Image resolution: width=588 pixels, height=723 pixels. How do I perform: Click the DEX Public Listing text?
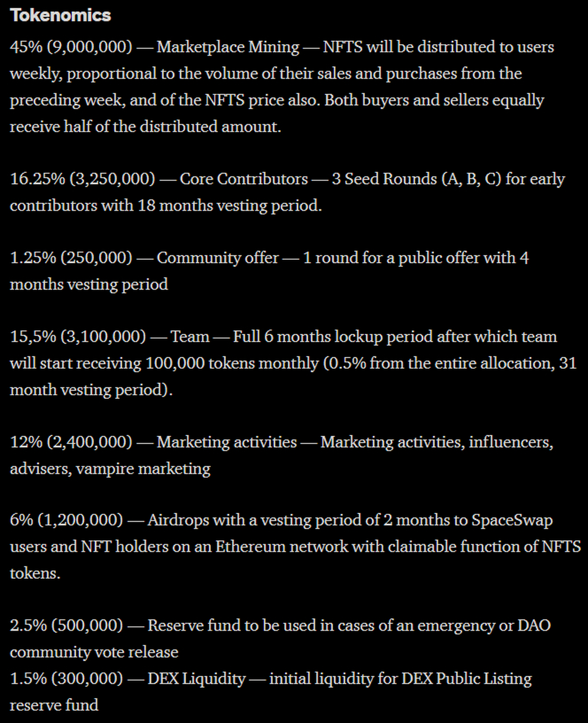pyautogui.click(x=466, y=679)
